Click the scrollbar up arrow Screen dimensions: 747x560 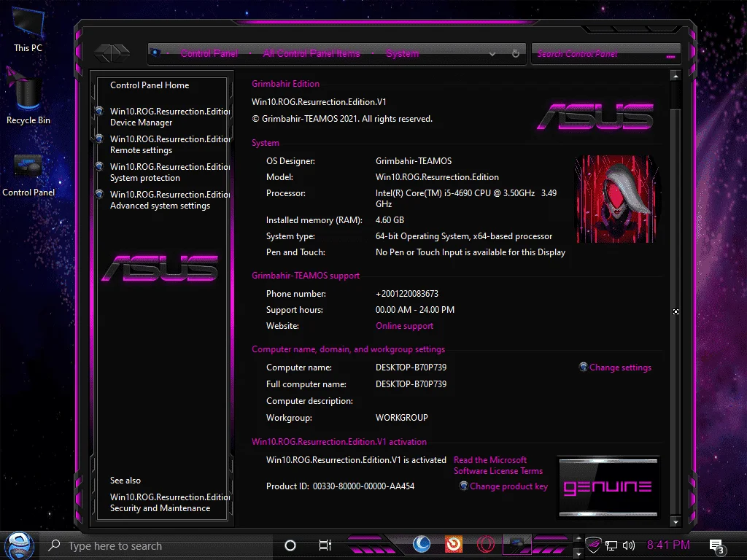click(x=676, y=76)
